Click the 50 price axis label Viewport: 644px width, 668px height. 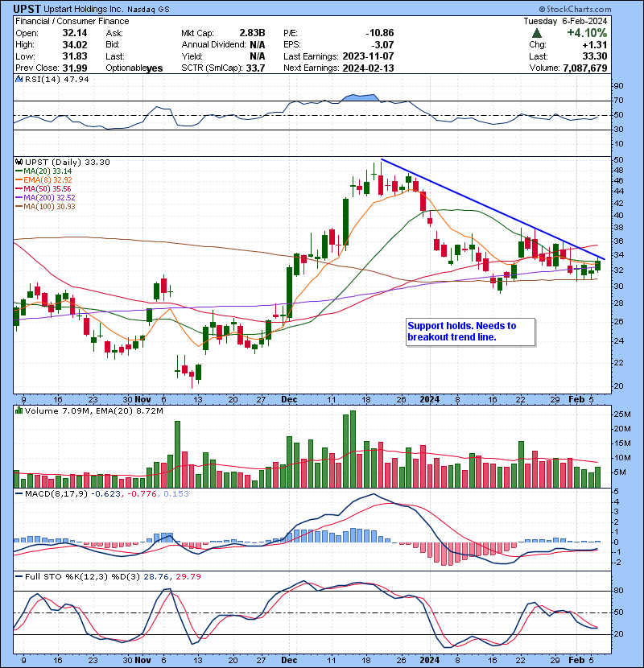pyautogui.click(x=618, y=160)
